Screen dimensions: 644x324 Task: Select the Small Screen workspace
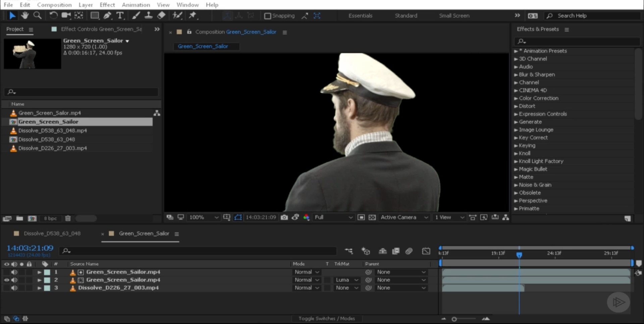pyautogui.click(x=454, y=16)
